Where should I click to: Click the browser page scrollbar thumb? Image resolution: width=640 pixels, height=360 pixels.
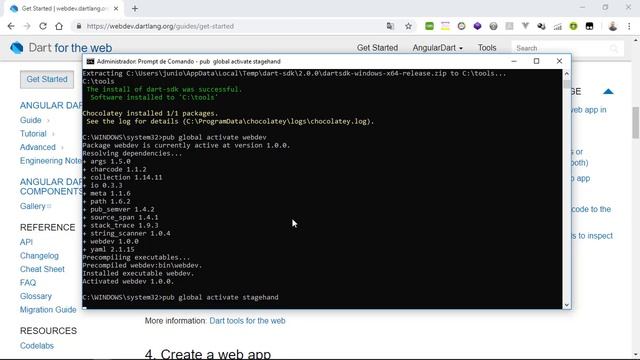(x=636, y=122)
